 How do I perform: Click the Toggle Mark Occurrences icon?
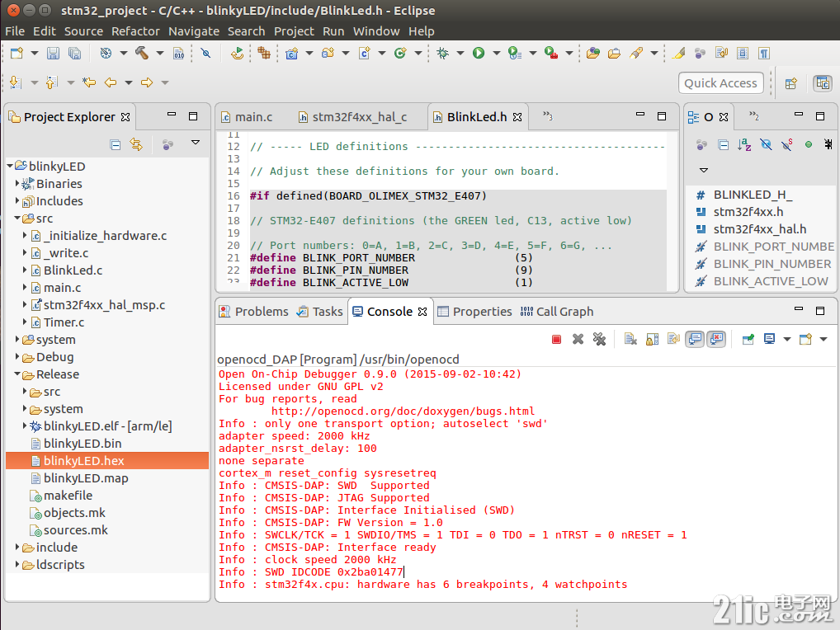point(679,53)
